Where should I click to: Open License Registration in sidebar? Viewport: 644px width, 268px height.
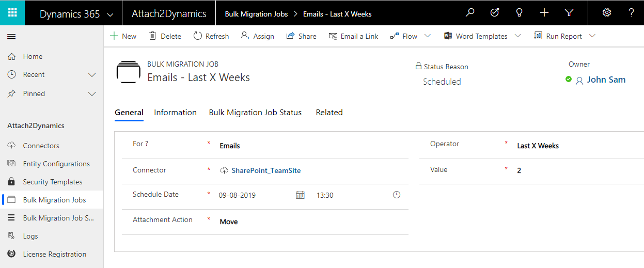point(52,254)
